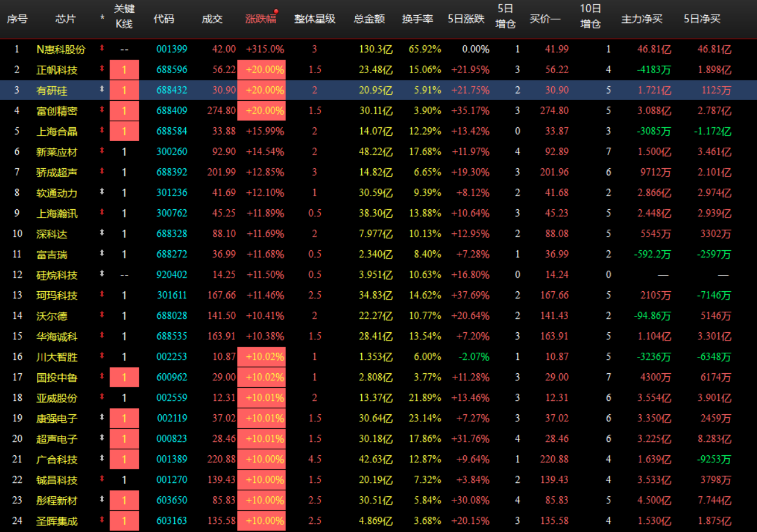Click the +15.99% change value
This screenshot has width=757, height=532.
[265, 131]
